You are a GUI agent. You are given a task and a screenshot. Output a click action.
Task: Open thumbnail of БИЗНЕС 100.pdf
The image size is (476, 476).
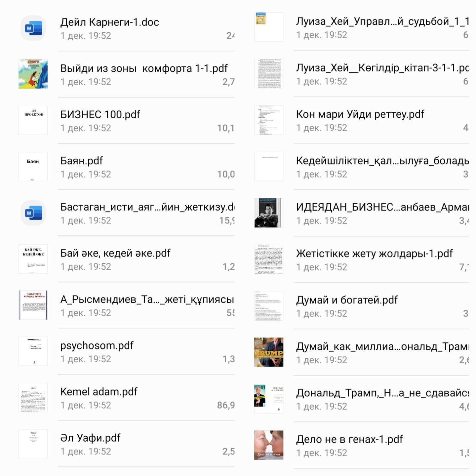(33, 120)
